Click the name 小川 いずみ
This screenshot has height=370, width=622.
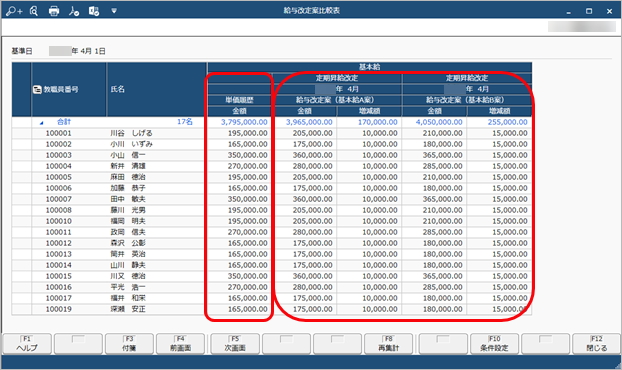coord(131,144)
